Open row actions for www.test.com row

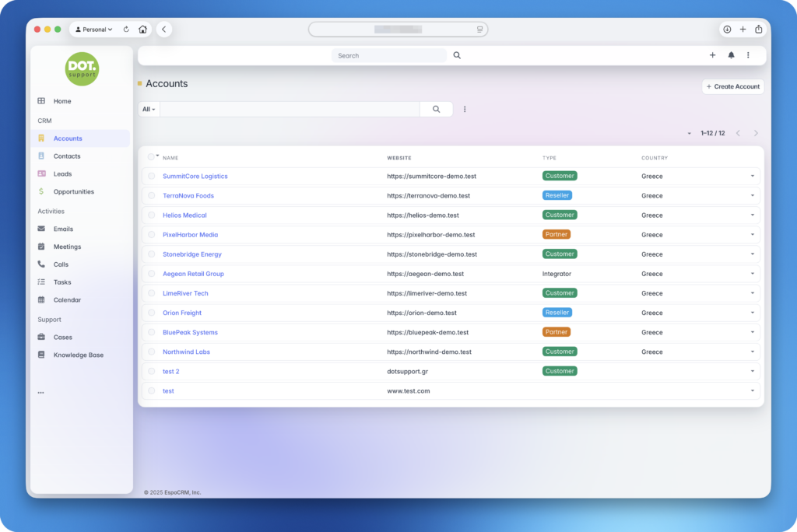(x=753, y=390)
